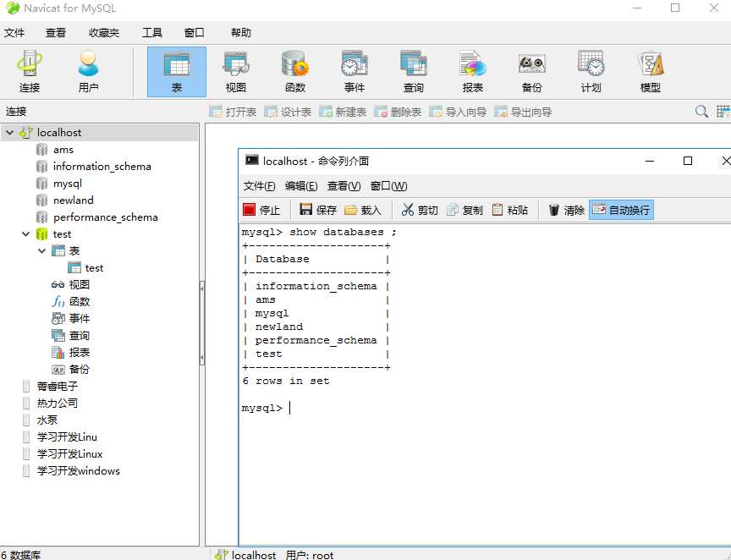This screenshot has height=560, width=731.
Task: Open the 备份 (Backup) toolbar icon
Action: tap(532, 72)
